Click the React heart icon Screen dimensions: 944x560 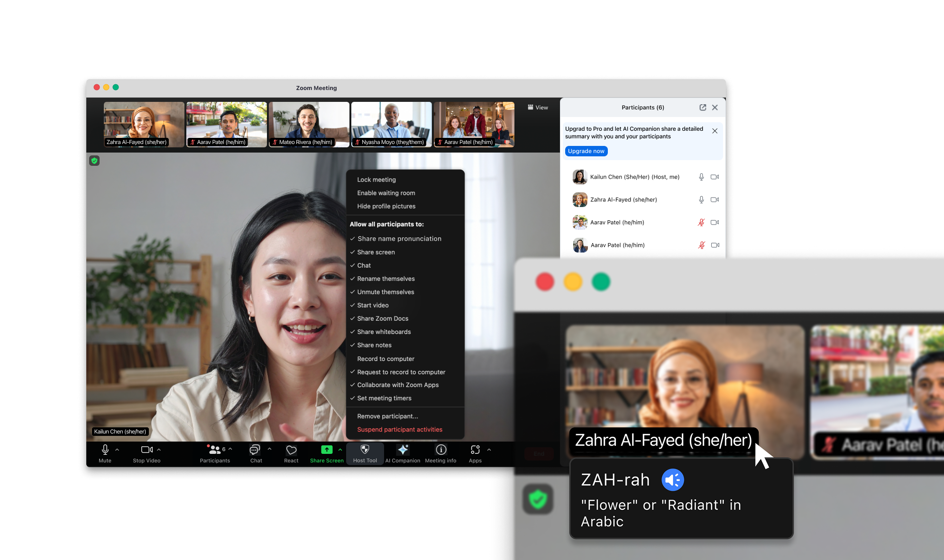tap(291, 450)
